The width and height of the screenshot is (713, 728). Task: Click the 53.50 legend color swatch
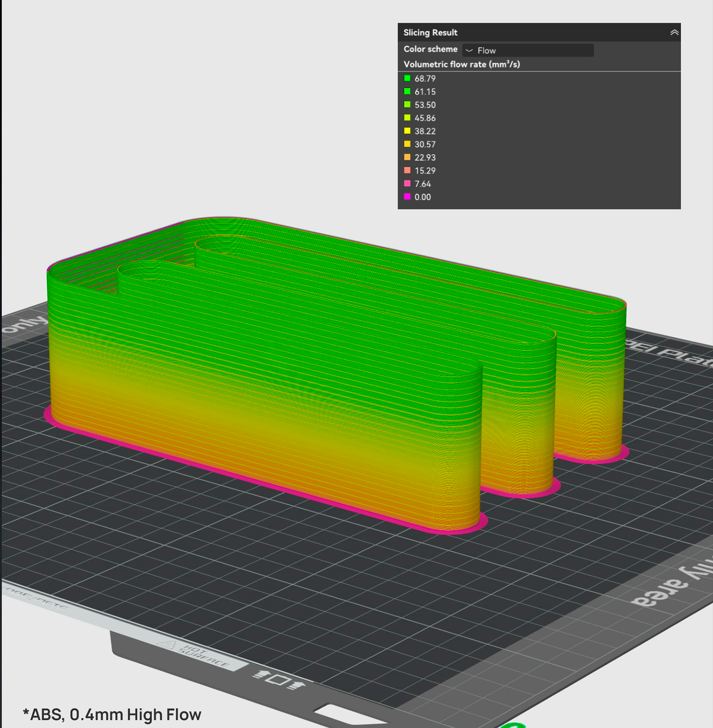click(407, 105)
